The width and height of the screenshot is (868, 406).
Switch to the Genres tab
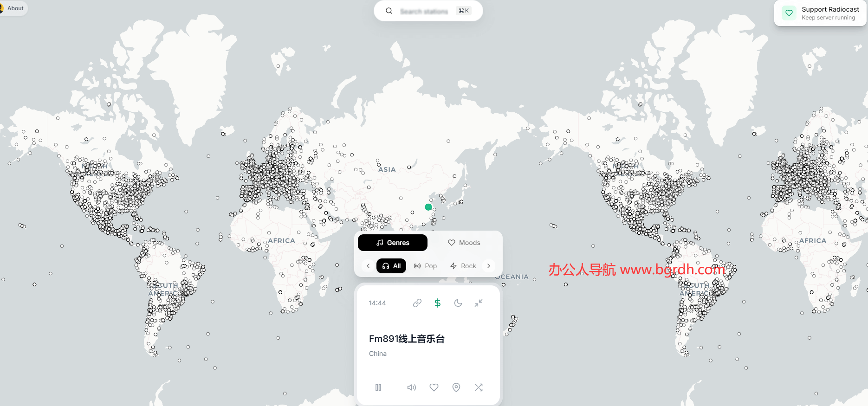point(393,243)
